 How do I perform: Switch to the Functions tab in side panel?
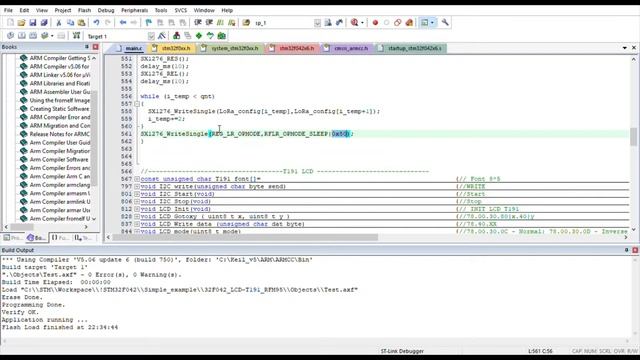pos(60,238)
